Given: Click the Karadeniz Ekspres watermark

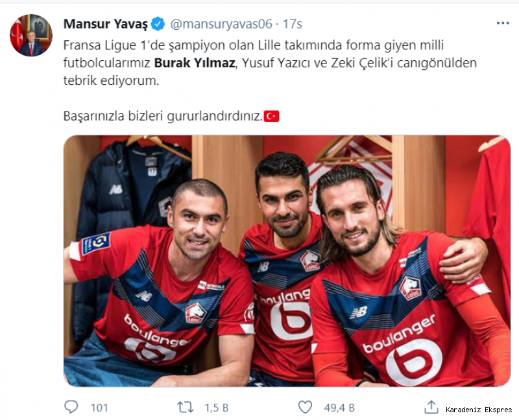Looking at the screenshot, I should click(x=479, y=410).
